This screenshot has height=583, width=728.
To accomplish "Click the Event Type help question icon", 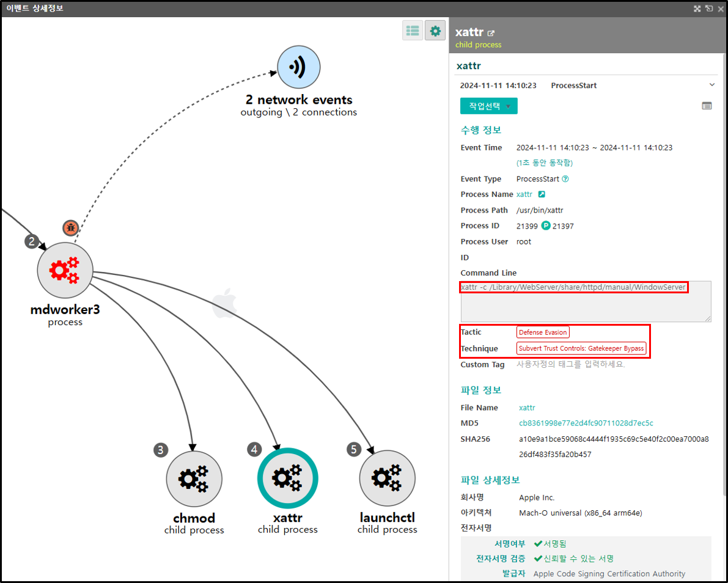I will coord(565,178).
